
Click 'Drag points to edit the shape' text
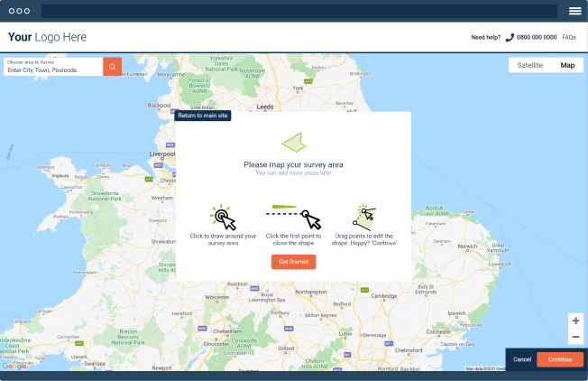point(364,239)
